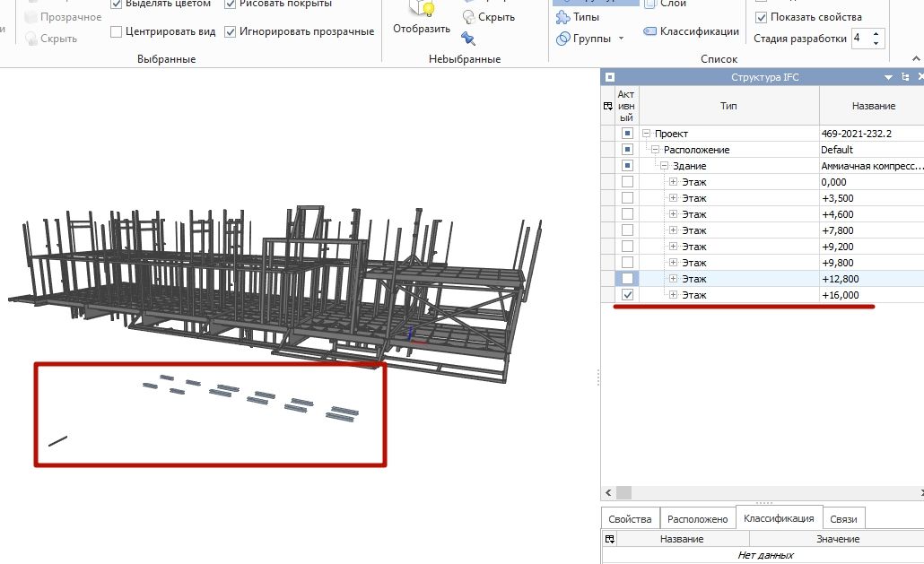Viewport: 924px width, 564px height.
Task: Activate the floor 0,000 checkbox
Action: pyautogui.click(x=627, y=182)
